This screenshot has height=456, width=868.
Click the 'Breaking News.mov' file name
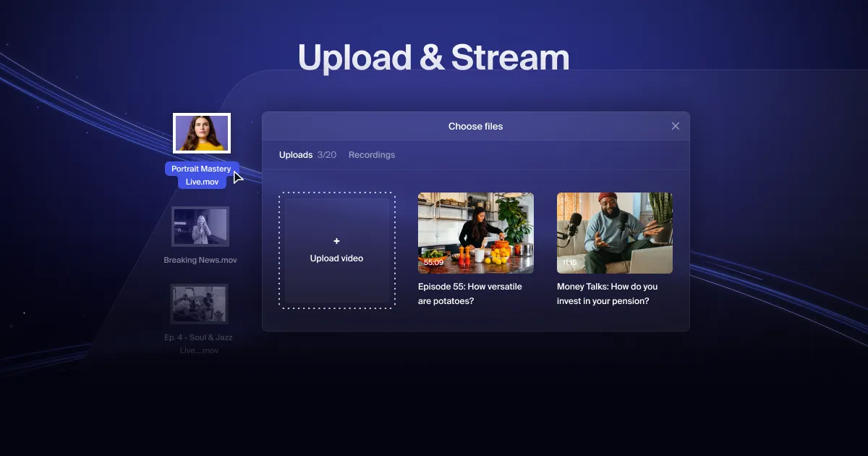pyautogui.click(x=200, y=260)
